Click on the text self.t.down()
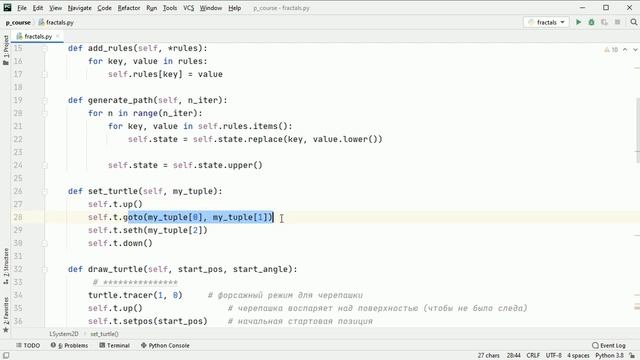The height and width of the screenshot is (360, 640). tap(120, 243)
